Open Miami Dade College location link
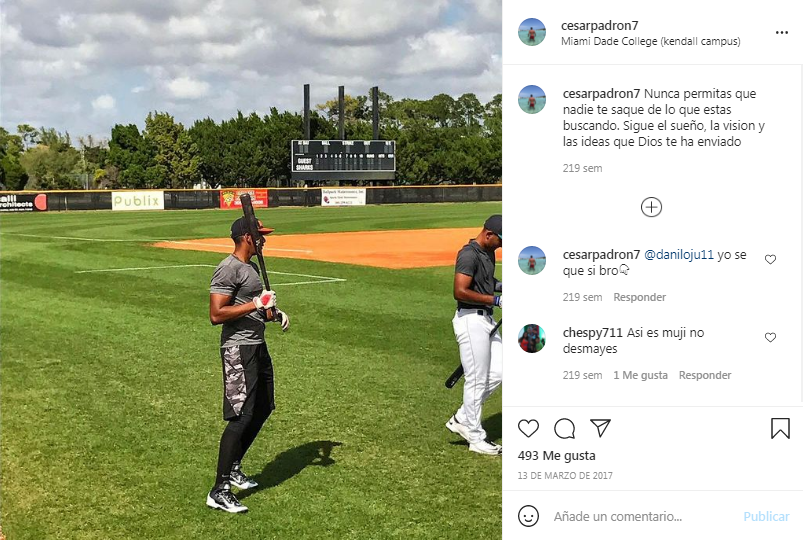 (650, 41)
